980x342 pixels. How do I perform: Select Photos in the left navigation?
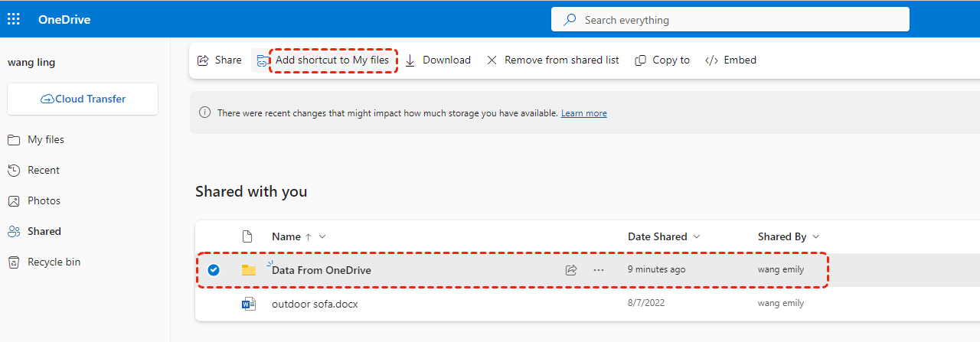click(44, 201)
